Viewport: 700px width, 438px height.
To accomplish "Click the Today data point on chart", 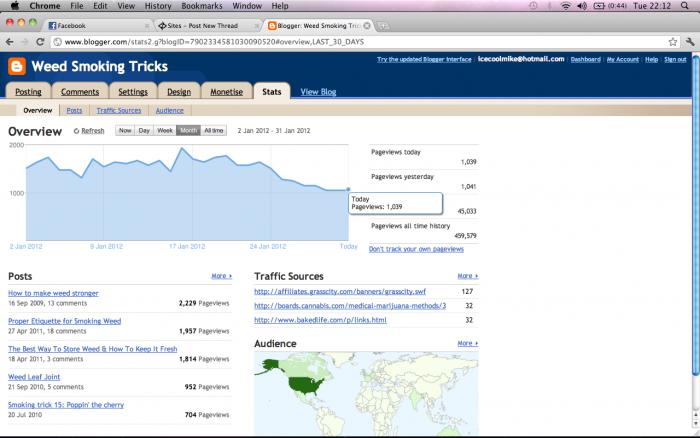I will point(348,189).
